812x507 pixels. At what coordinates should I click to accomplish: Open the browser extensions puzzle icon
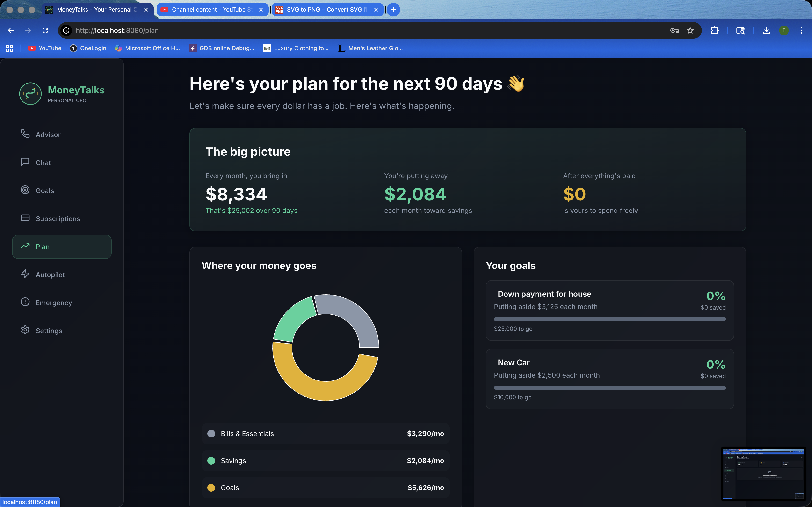(x=714, y=30)
